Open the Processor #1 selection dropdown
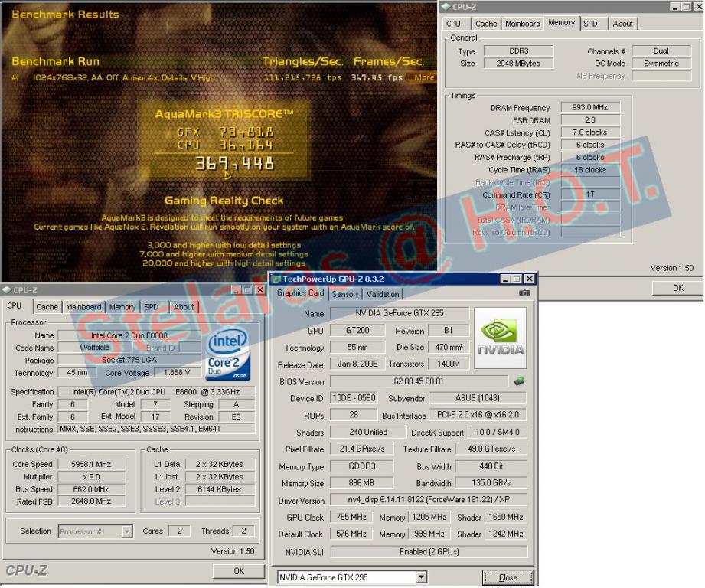 (127, 531)
